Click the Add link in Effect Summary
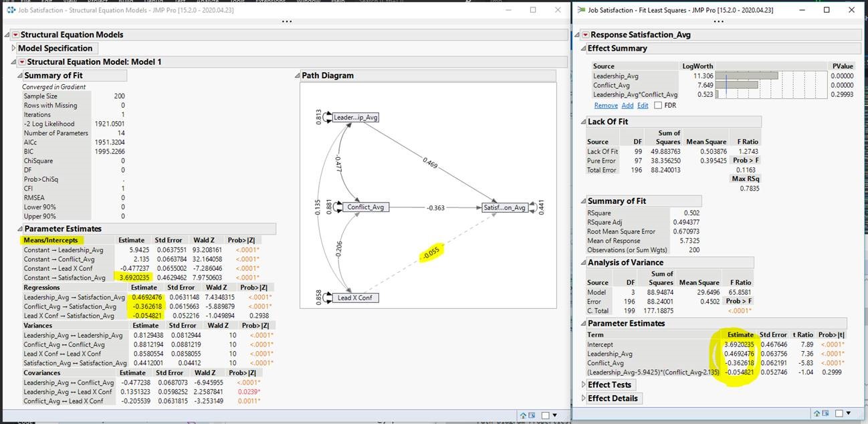868x424 pixels. tap(627, 106)
